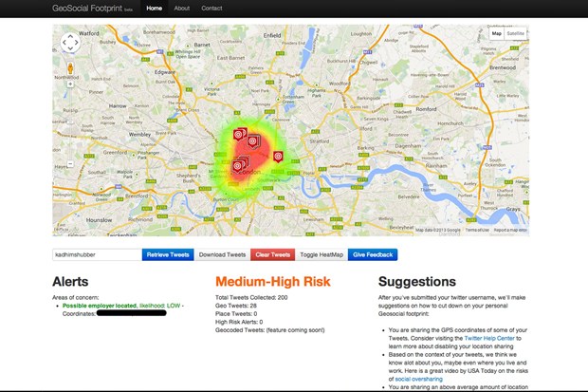
Task: Click the Twitter username input field
Action: pyautogui.click(x=97, y=254)
